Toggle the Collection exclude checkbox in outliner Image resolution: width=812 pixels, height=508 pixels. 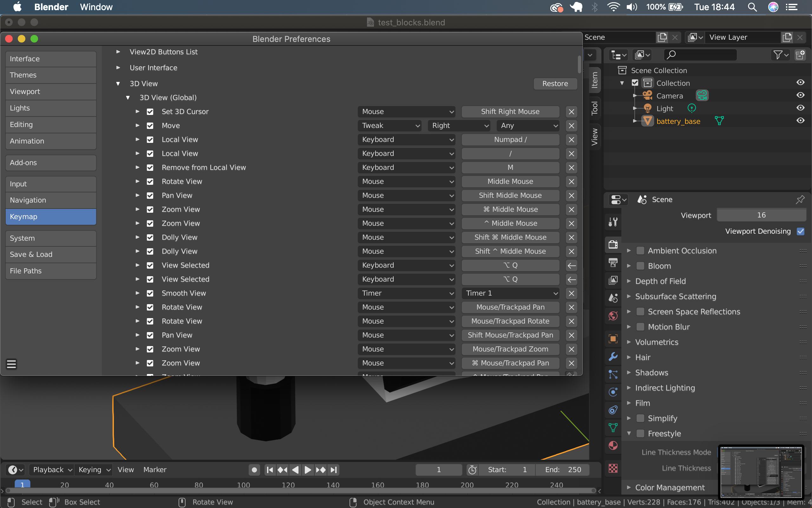(x=635, y=83)
